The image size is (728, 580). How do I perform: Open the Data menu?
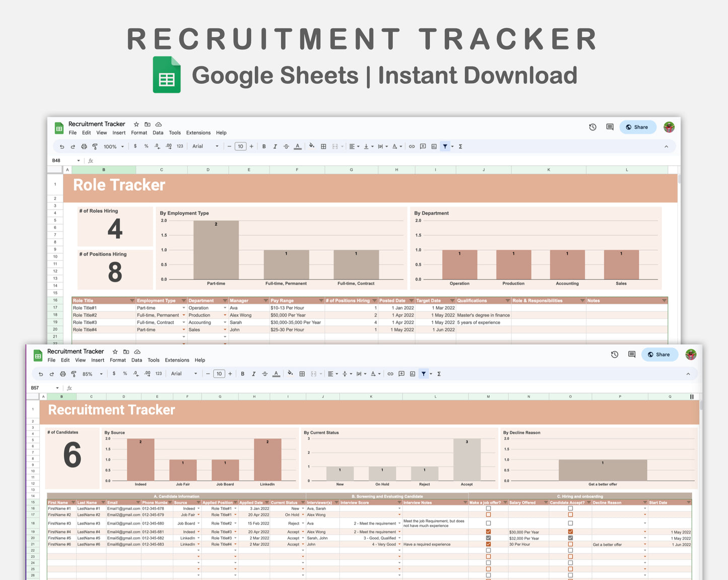coord(137,360)
